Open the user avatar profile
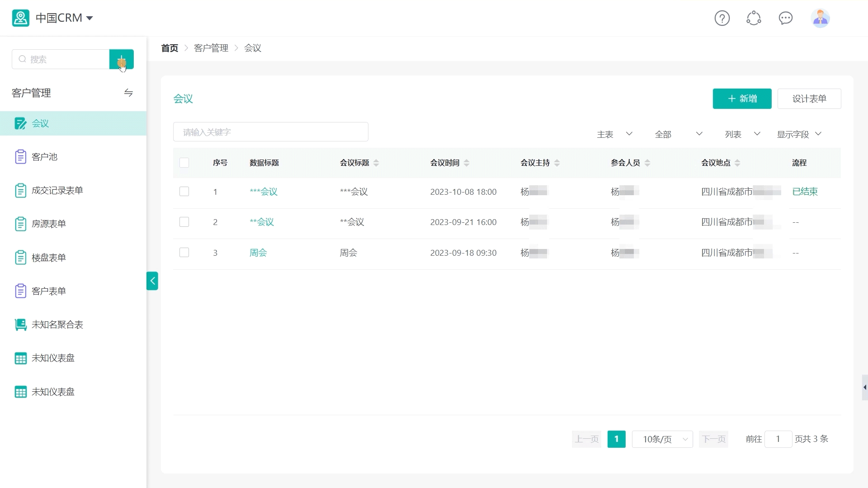The height and width of the screenshot is (488, 868). point(820,18)
